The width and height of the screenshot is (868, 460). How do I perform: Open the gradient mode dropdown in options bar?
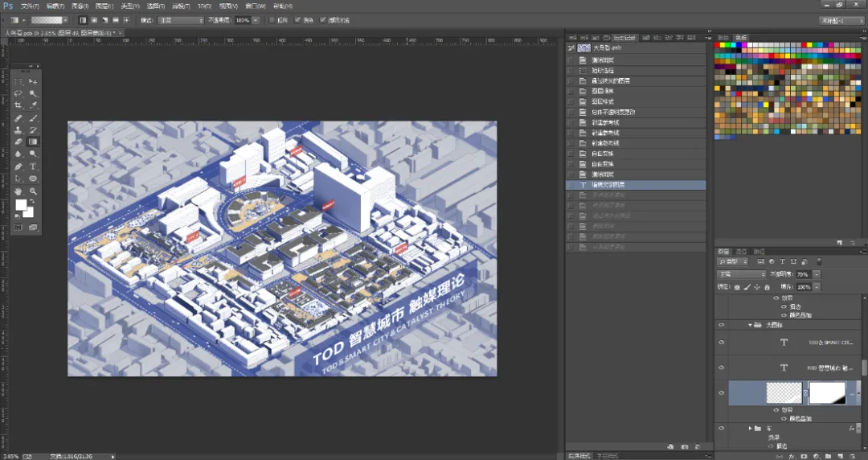pos(181,20)
